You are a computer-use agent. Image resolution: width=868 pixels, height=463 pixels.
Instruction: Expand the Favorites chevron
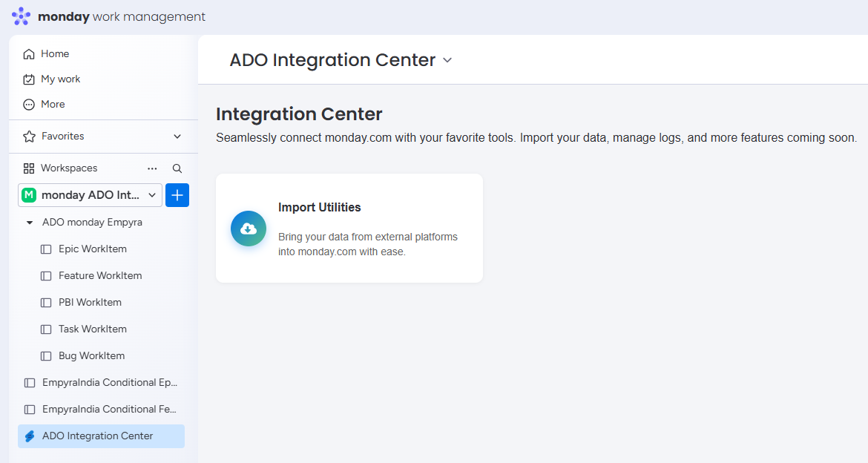pyautogui.click(x=177, y=137)
